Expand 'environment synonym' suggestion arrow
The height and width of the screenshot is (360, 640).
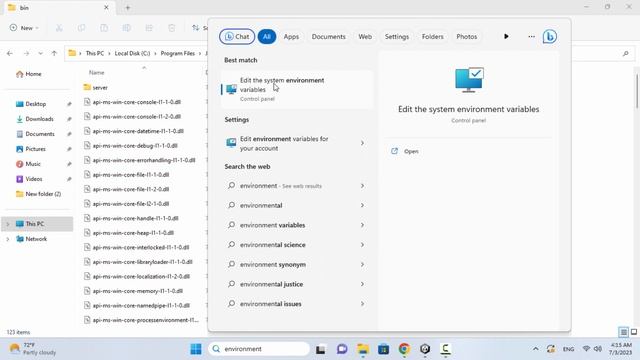(x=362, y=264)
